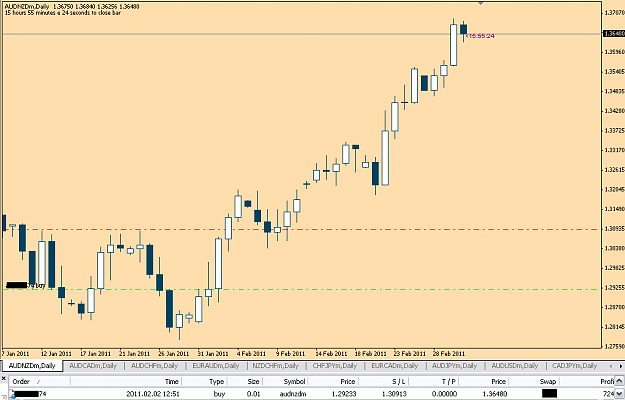Click the 23 Feb 2011 date label
The width and height of the screenshot is (625, 400).
pos(409,353)
